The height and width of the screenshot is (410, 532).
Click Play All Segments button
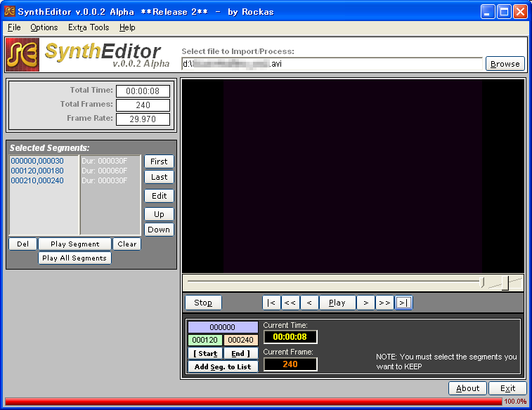(74, 258)
